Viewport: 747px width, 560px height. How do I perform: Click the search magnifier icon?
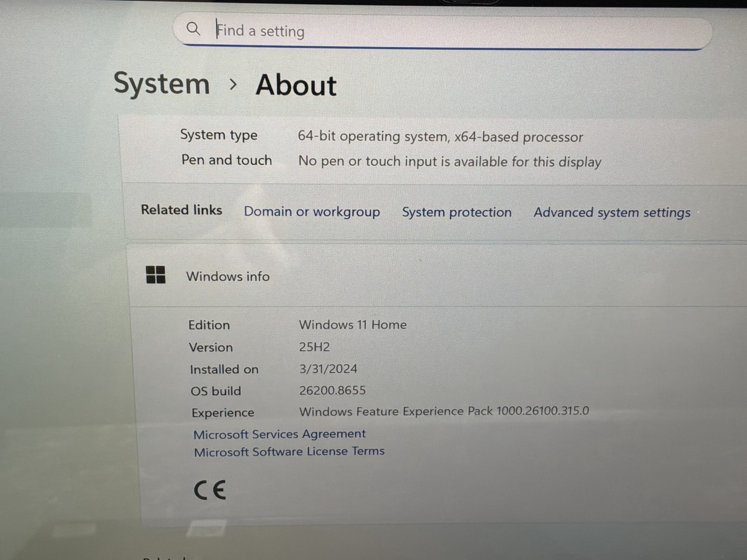click(193, 29)
